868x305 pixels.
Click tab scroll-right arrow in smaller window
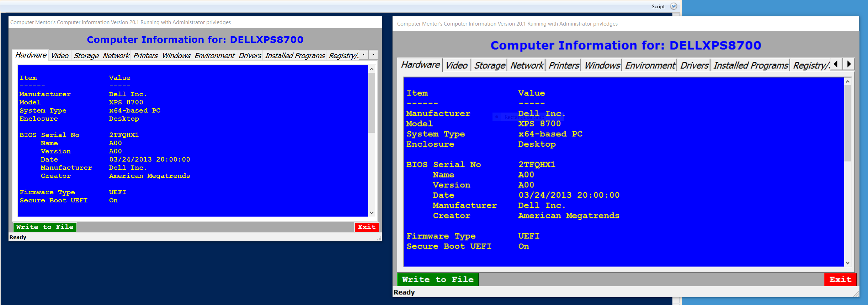click(373, 55)
